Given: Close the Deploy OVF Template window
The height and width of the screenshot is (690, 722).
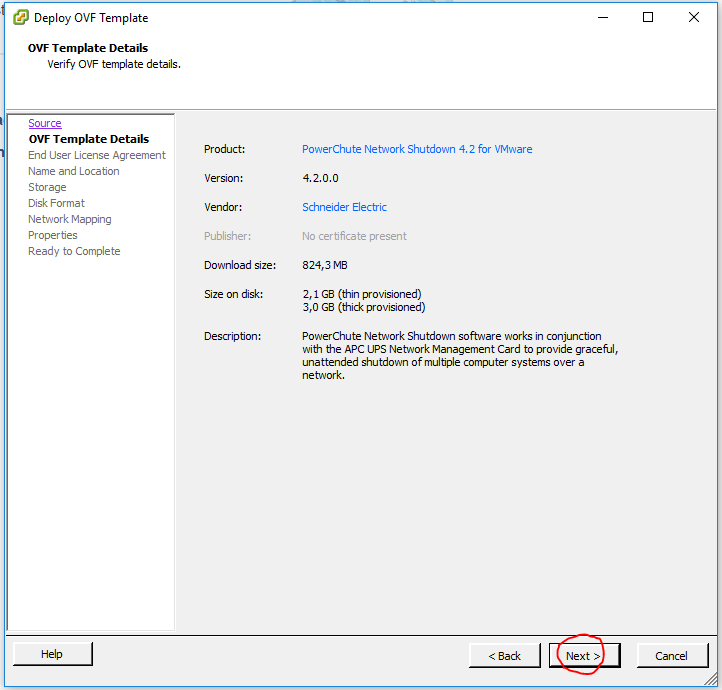Looking at the screenshot, I should tap(693, 17).
